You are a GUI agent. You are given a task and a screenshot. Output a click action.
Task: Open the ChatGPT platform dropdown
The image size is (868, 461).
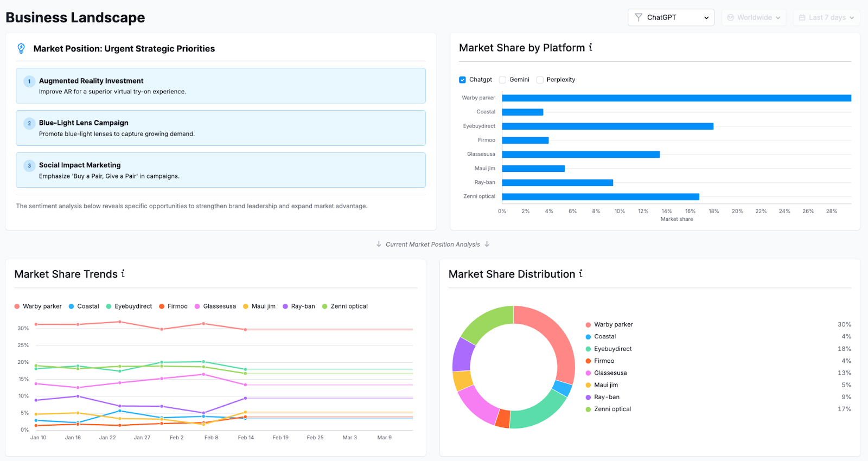pyautogui.click(x=671, y=17)
